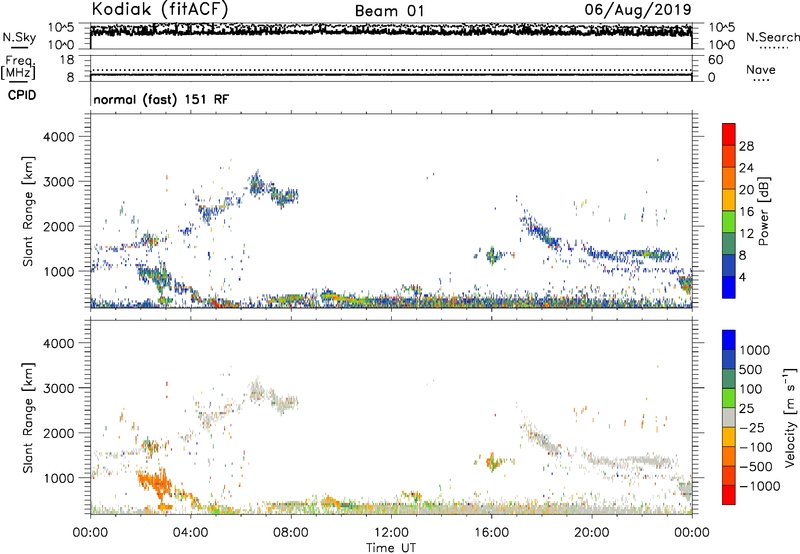Click the '4' tick on the Power scale
This screenshot has height=554, width=800.
(x=743, y=277)
